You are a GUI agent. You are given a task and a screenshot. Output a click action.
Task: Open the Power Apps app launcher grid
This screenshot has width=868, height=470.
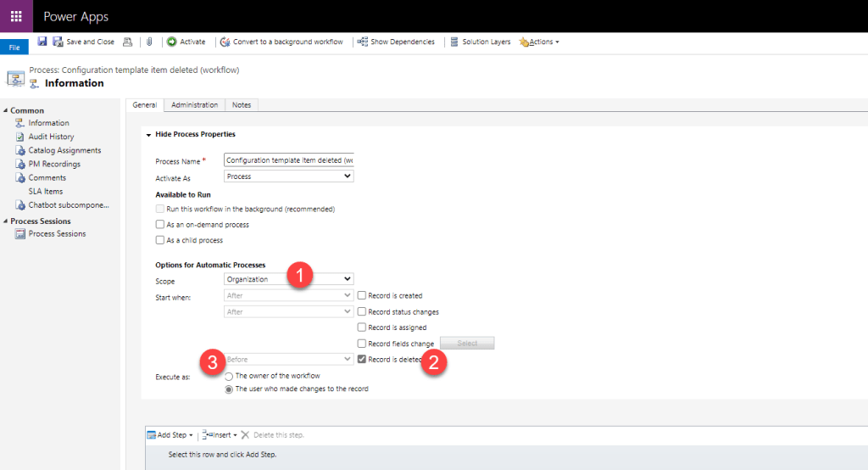[16, 16]
